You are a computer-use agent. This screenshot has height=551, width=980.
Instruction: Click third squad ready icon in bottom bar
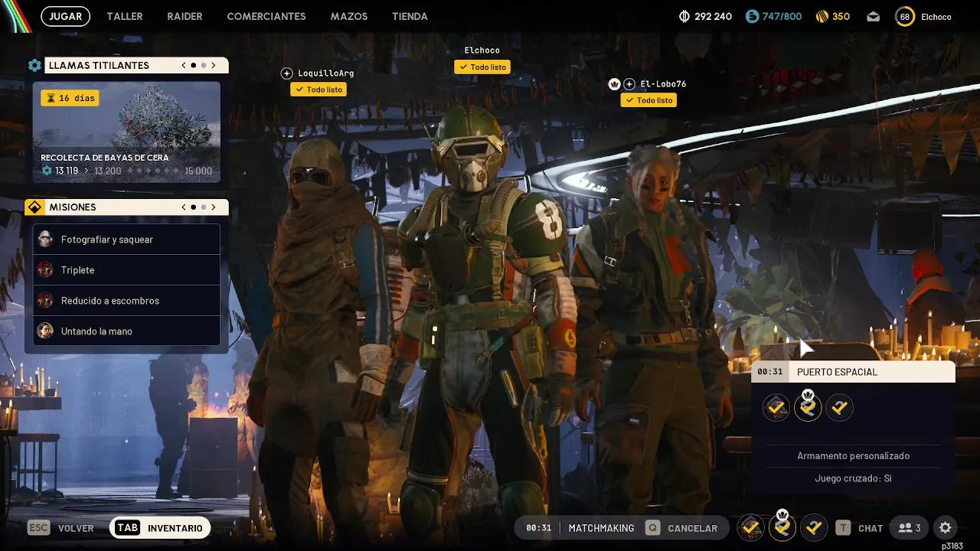(x=814, y=528)
